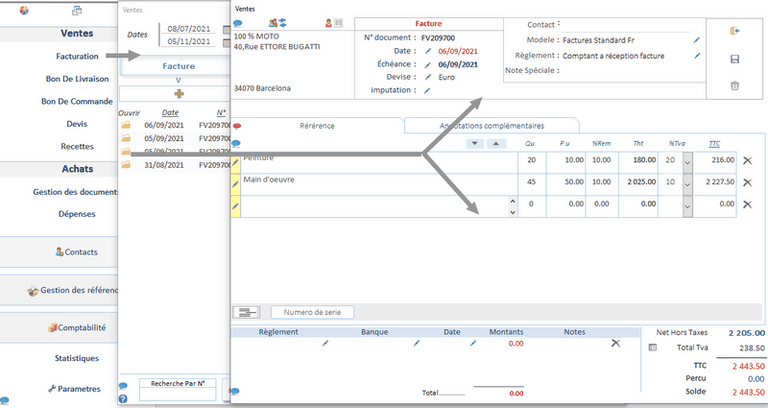
Task: Save the invoice with the floppy disk icon
Action: click(735, 59)
